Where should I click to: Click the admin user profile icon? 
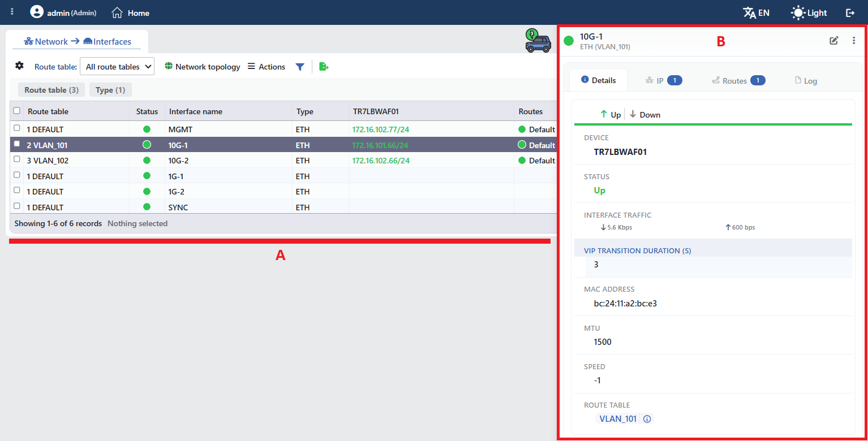[37, 12]
